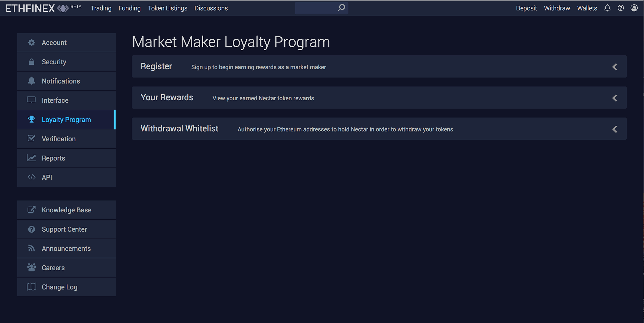Click the search magnifier icon

[x=342, y=7]
